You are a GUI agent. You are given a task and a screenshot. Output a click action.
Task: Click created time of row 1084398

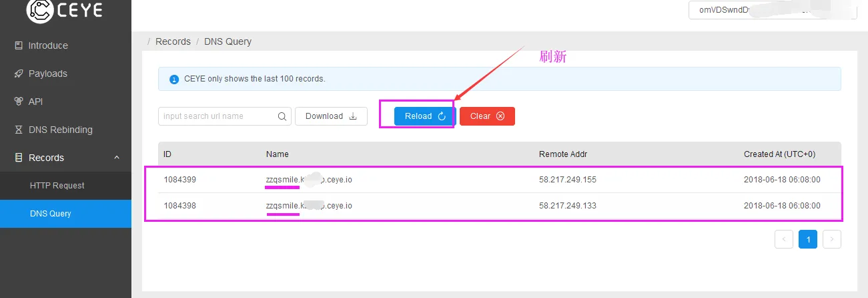click(783, 206)
